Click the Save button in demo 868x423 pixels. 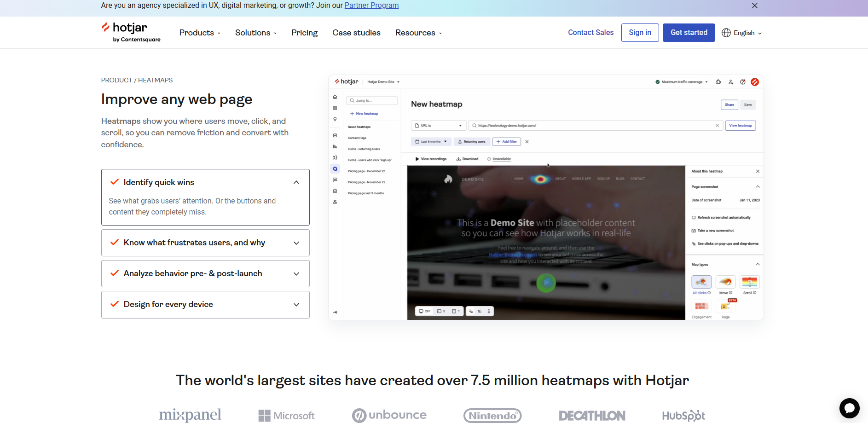[748, 104]
